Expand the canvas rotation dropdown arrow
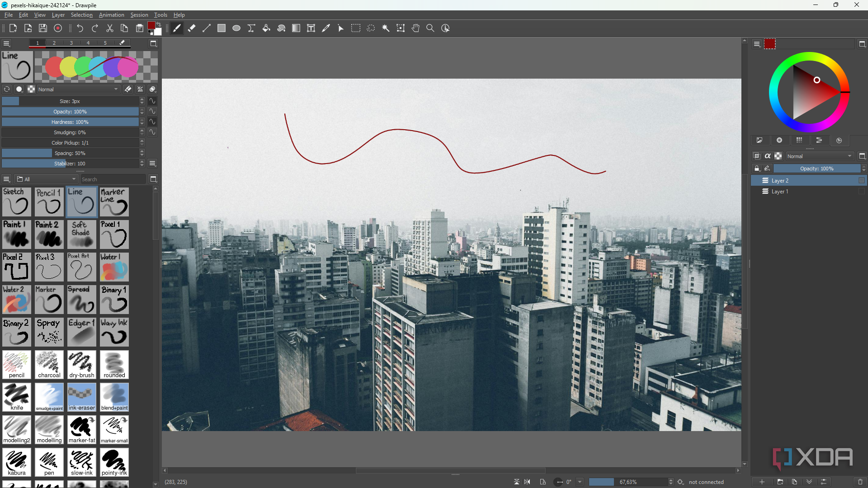Screen dimensions: 868x488 (580, 482)
